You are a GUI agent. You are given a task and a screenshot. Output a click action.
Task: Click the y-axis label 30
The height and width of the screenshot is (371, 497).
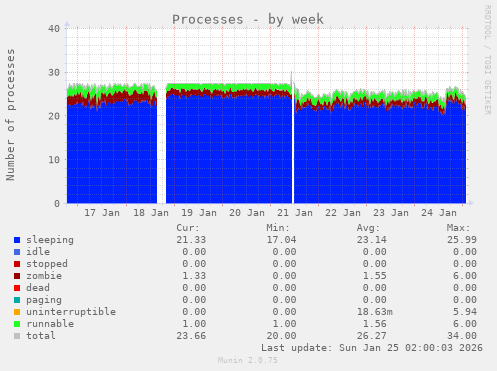(x=54, y=72)
